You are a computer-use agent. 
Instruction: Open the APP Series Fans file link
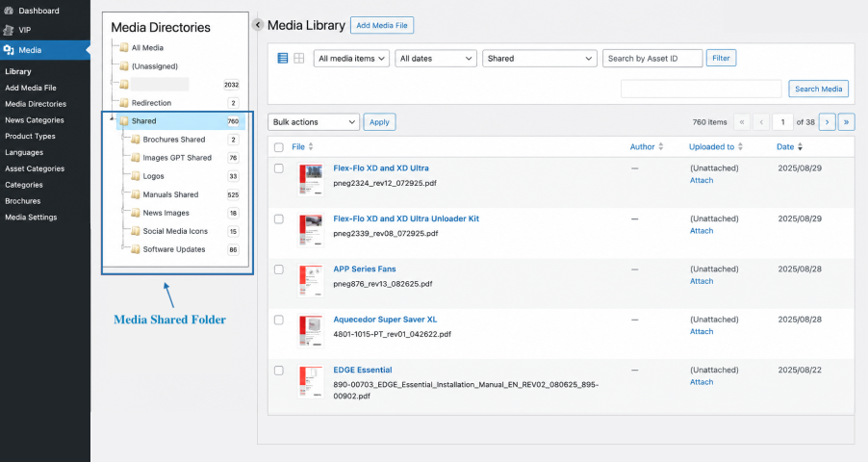(365, 269)
